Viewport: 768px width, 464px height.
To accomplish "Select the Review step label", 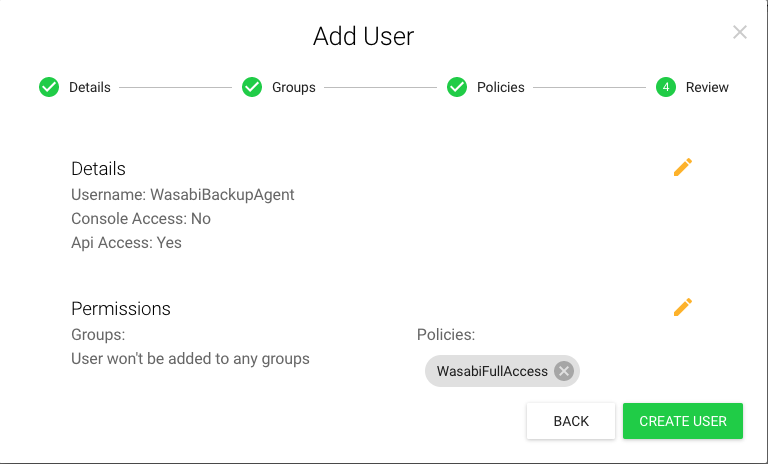I will [707, 87].
